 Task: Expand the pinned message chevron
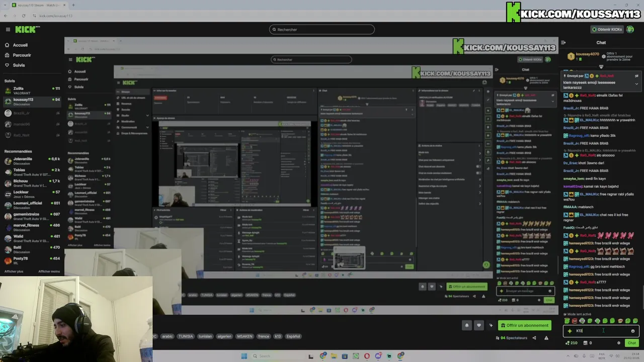point(636,84)
